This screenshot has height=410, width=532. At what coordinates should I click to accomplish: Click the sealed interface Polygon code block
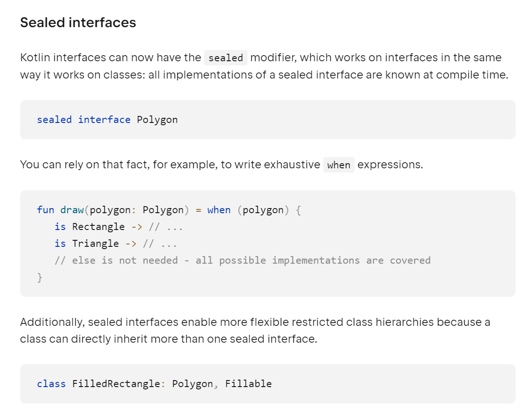pos(268,120)
